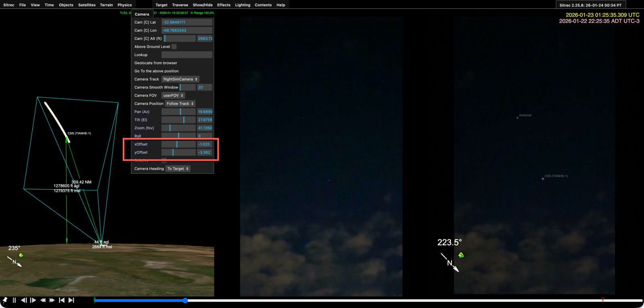Step back one frame

coord(24,300)
